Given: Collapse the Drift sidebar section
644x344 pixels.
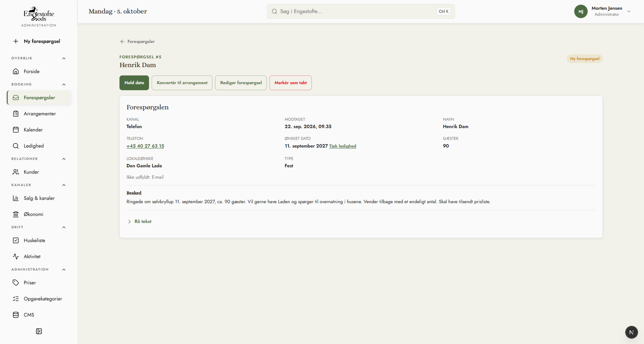Looking at the screenshot, I should (64, 227).
